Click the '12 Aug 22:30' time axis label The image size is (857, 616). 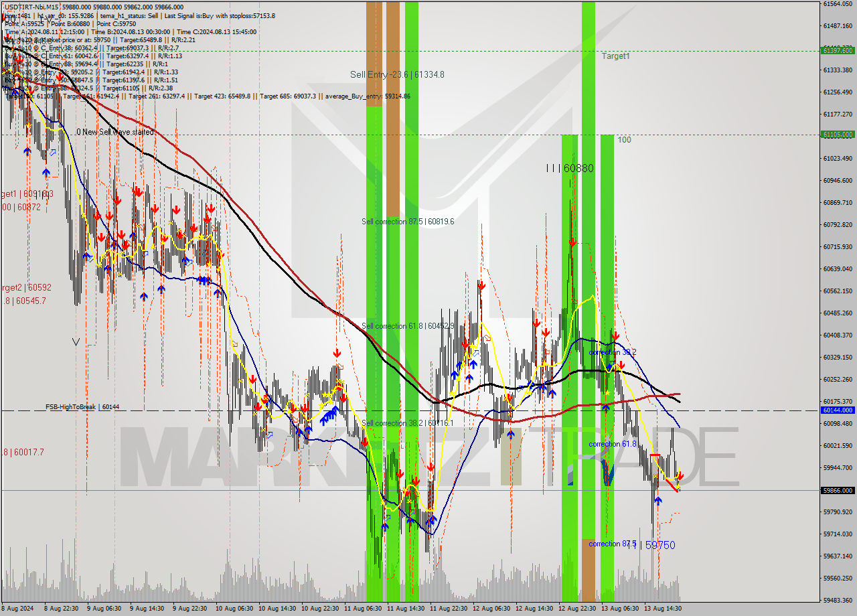click(x=577, y=609)
